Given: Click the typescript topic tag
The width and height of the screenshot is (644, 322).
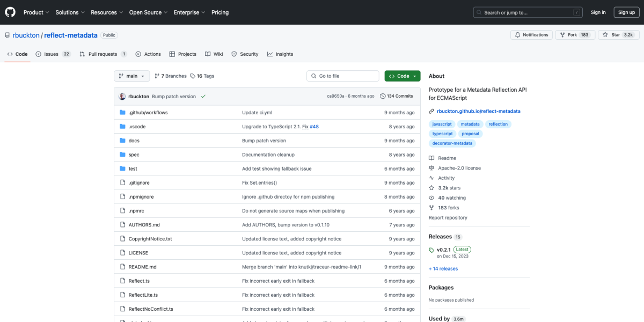Looking at the screenshot, I should 442,134.
